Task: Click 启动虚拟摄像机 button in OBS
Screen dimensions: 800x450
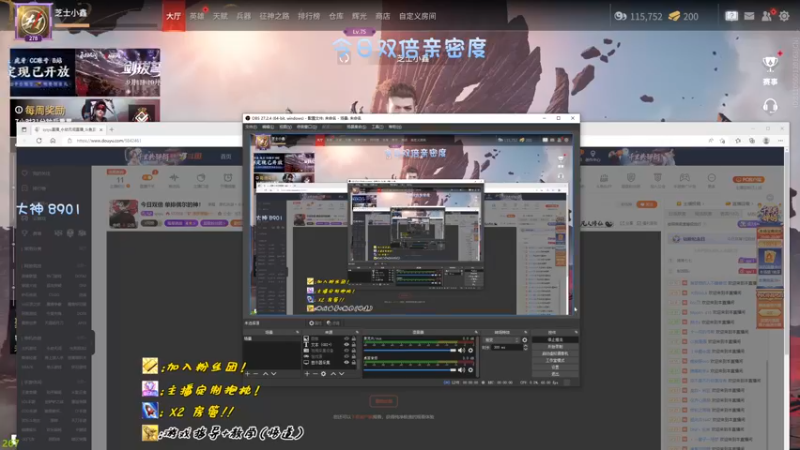Action: click(x=555, y=354)
